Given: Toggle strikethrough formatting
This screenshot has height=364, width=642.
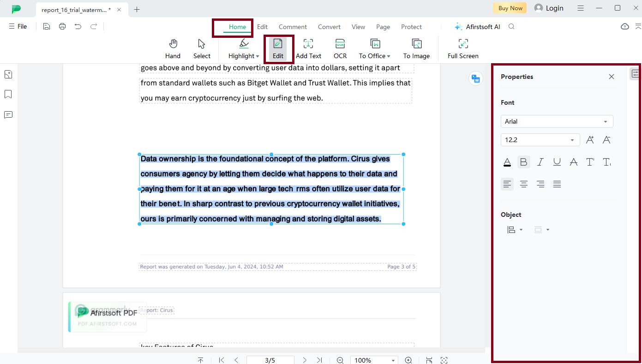Looking at the screenshot, I should tap(573, 162).
